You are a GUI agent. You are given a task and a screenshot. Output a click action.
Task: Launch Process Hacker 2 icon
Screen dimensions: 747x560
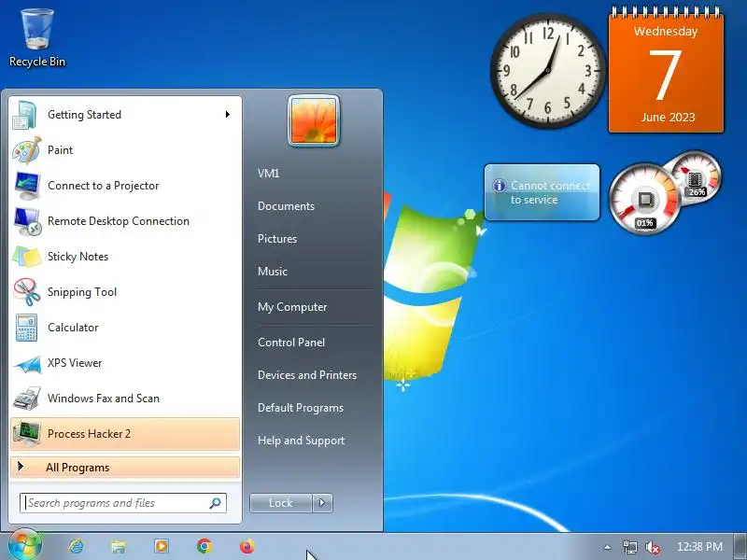pyautogui.click(x=26, y=434)
